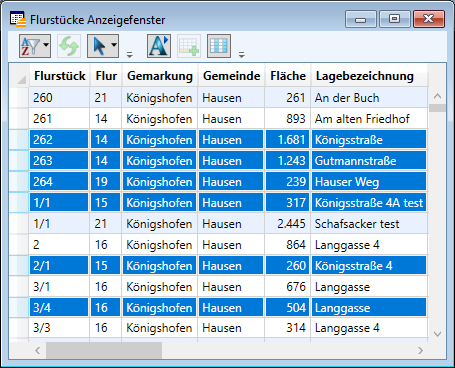This screenshot has width=455, height=368.
Task: Expand the sort/filter dropdown arrow
Action: pos(46,45)
